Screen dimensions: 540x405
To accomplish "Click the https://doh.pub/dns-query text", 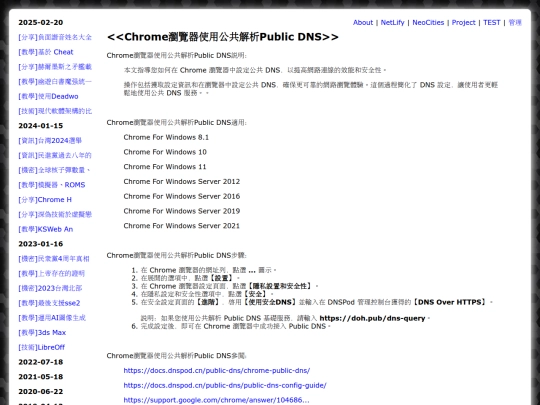I will click(372, 318).
